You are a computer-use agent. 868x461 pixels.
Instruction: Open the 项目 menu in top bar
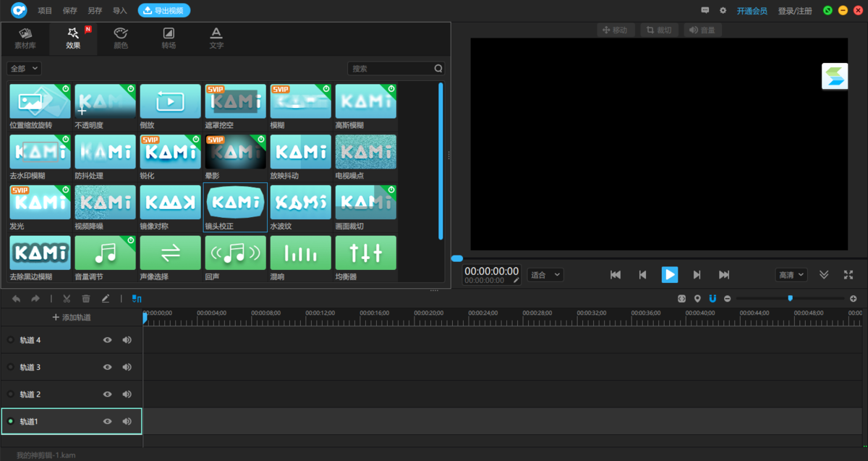pos(45,11)
